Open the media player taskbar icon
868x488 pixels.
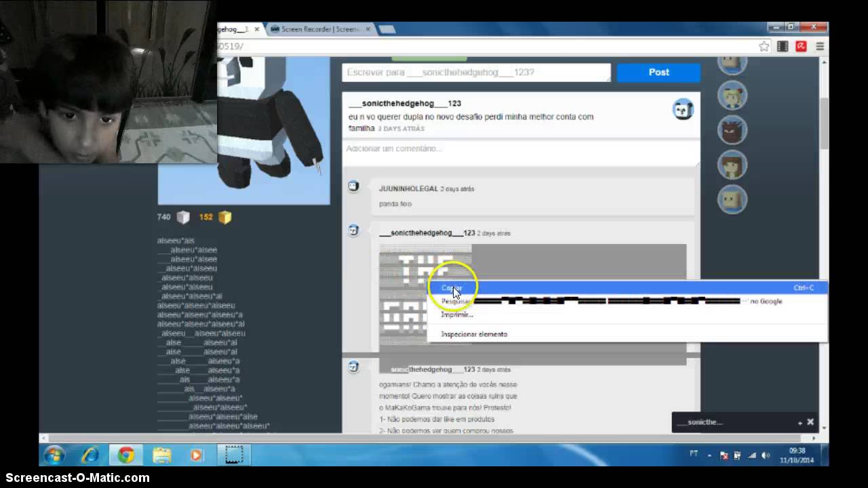pyautogui.click(x=197, y=455)
